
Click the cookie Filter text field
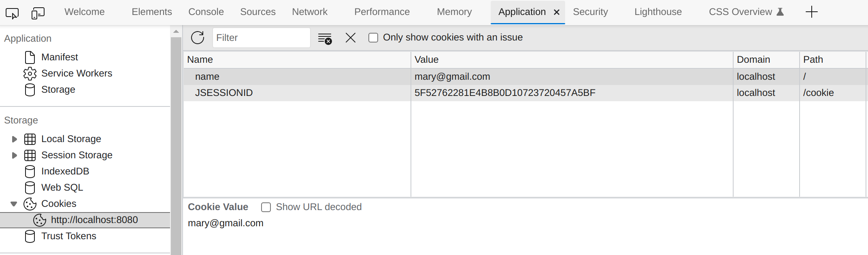tap(261, 38)
